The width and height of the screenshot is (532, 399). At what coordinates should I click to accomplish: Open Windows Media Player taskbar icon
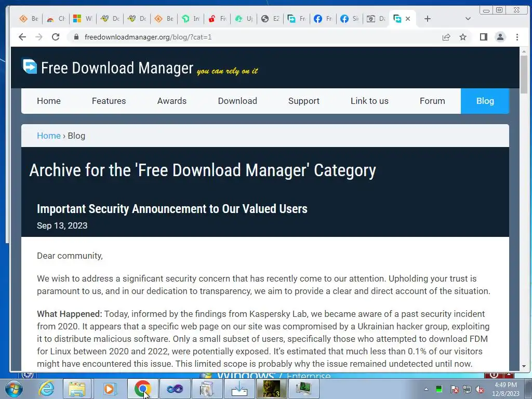click(x=109, y=389)
